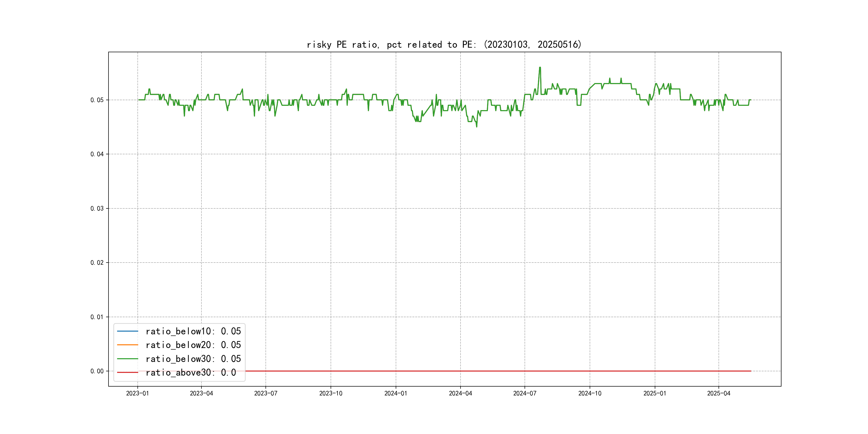Click the 0.01 y-axis label
The height and width of the screenshot is (434, 868).
(97, 317)
